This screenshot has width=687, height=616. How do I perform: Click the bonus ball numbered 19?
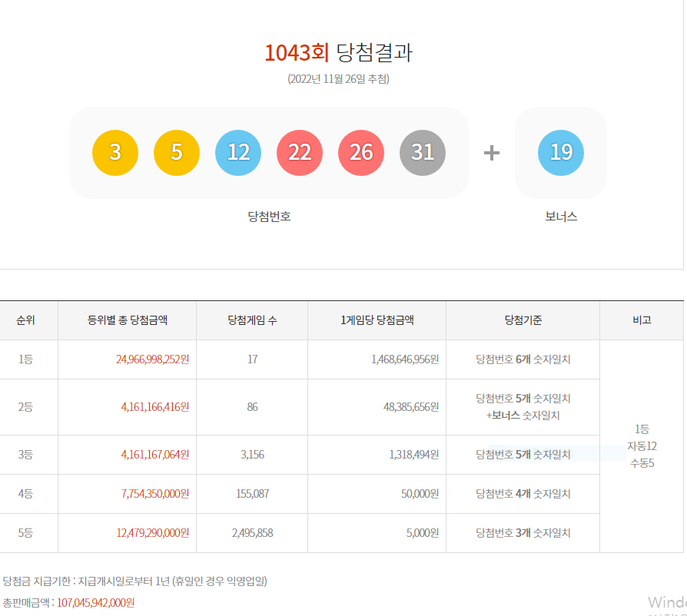(561, 153)
